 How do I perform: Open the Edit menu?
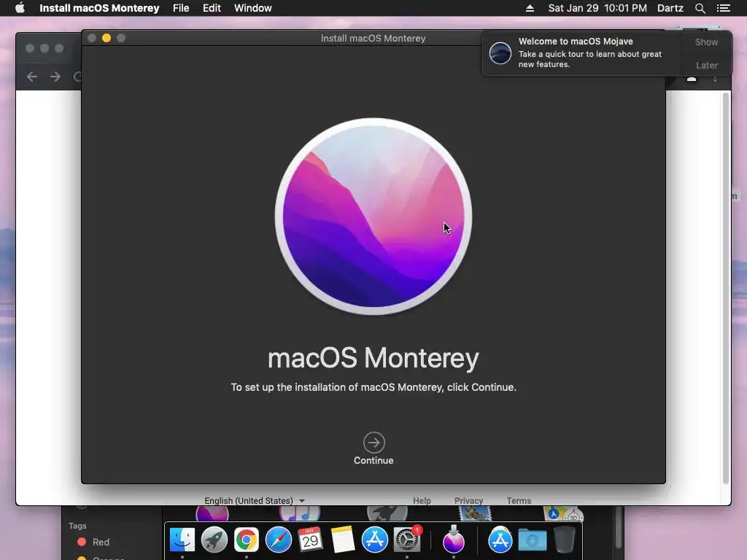point(212,8)
